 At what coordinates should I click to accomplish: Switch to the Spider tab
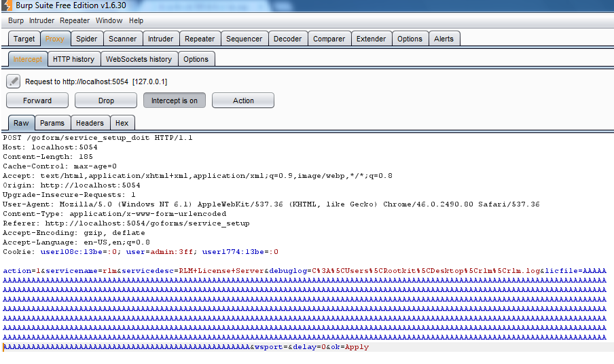86,39
